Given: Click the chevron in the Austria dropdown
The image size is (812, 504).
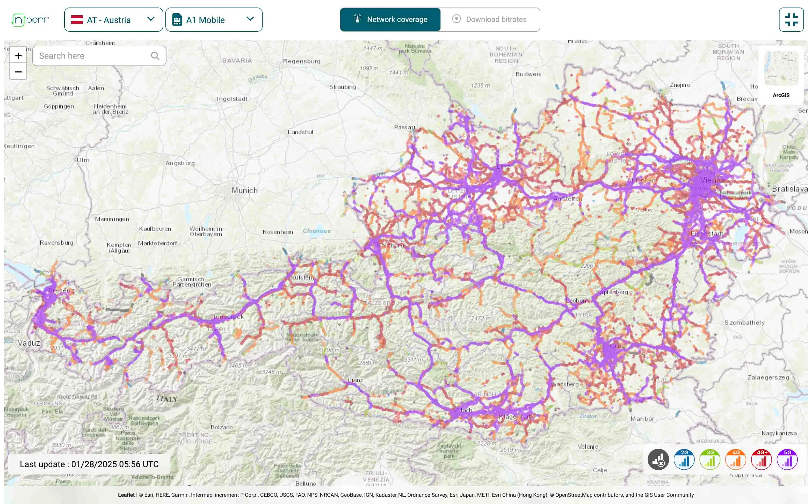Looking at the screenshot, I should coord(151,19).
